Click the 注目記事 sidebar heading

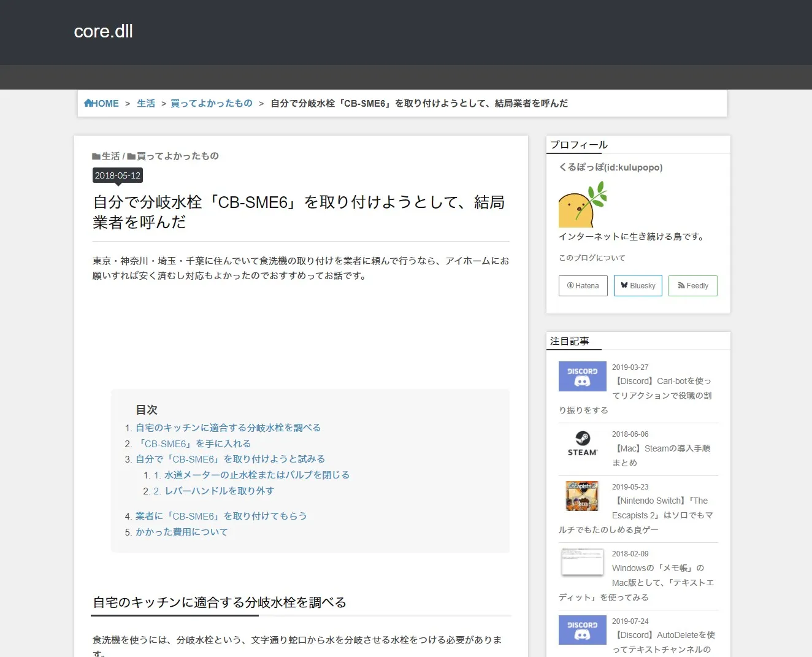(570, 341)
